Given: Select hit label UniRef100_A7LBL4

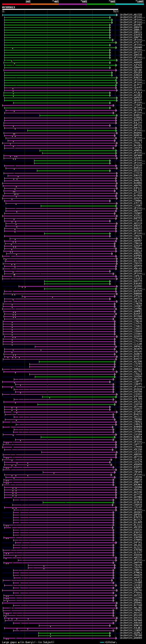Looking at the screenshot, I should pos(131,93).
